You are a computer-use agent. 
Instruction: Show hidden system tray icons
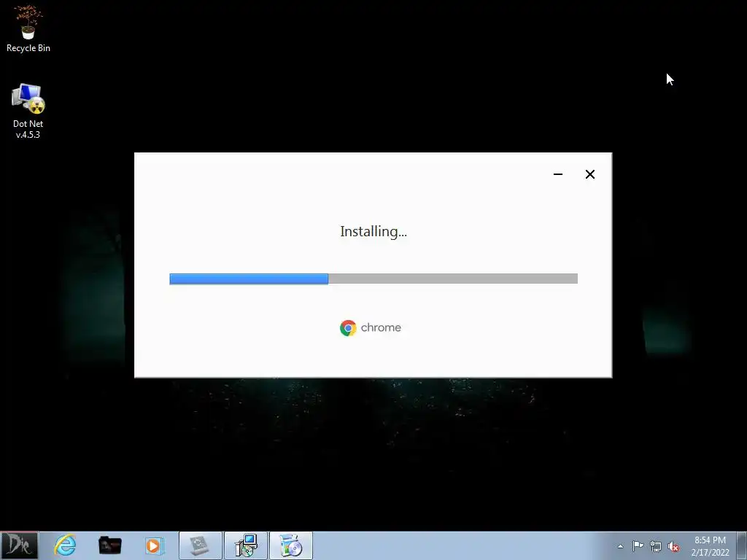click(x=620, y=546)
